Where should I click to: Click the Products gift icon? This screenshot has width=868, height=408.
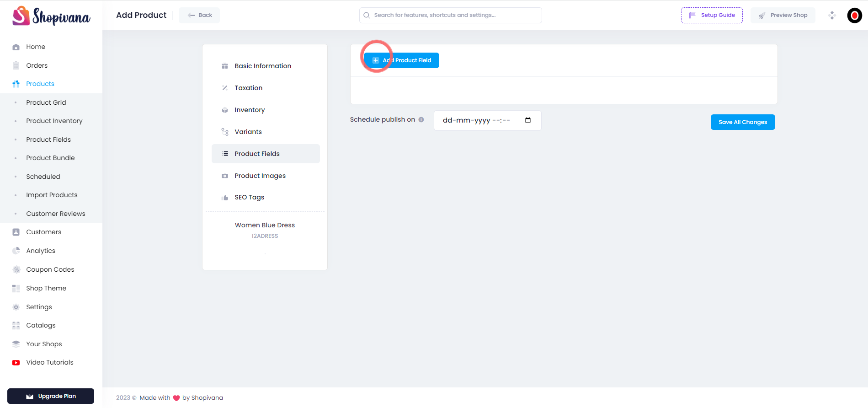(16, 84)
